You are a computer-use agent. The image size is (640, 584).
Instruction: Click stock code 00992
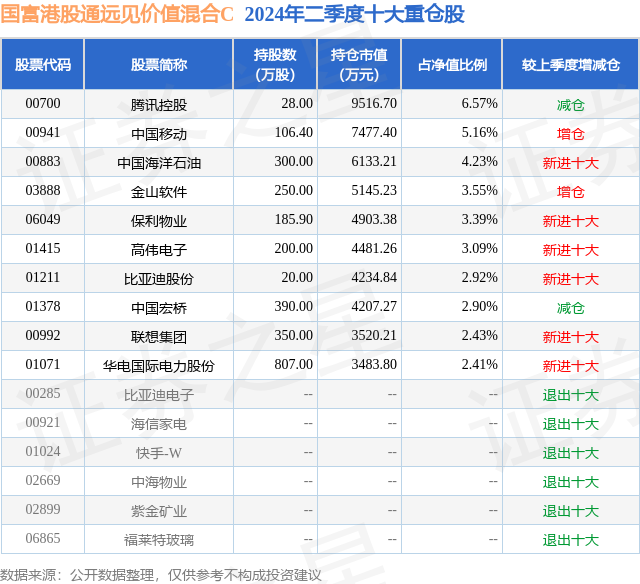[x=43, y=335]
